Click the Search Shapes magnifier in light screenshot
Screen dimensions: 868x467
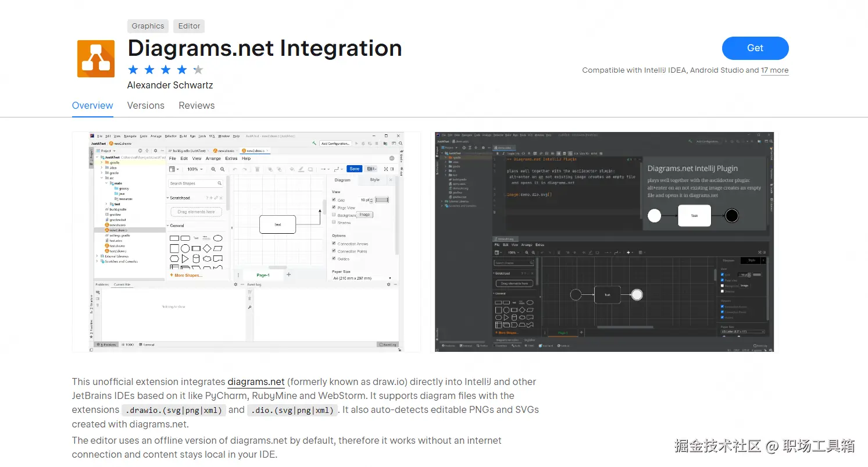click(220, 183)
